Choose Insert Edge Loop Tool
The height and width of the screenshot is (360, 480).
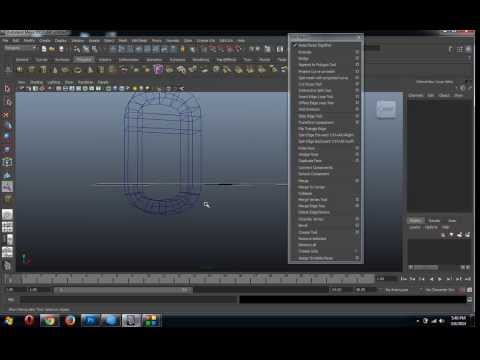[316, 97]
